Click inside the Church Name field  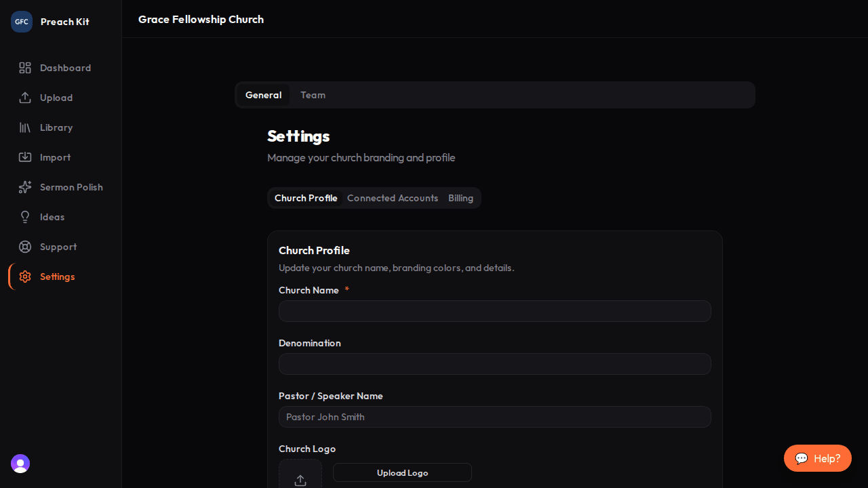(x=494, y=311)
